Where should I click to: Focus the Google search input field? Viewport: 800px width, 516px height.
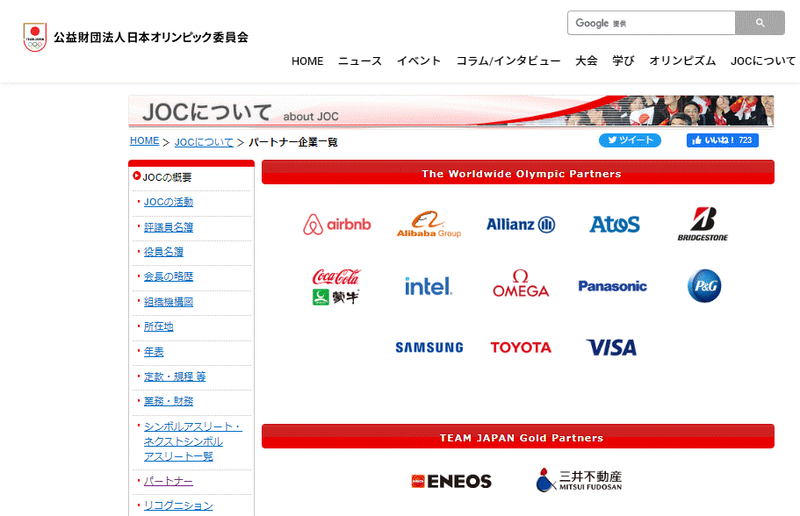click(x=651, y=23)
